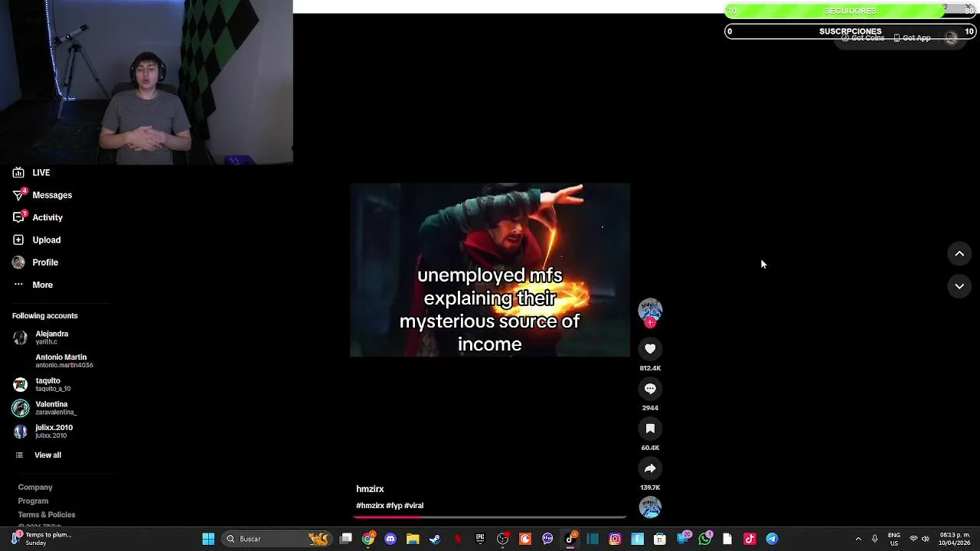Show hidden system tray icons
This screenshot has width=980, height=551.
[858, 539]
